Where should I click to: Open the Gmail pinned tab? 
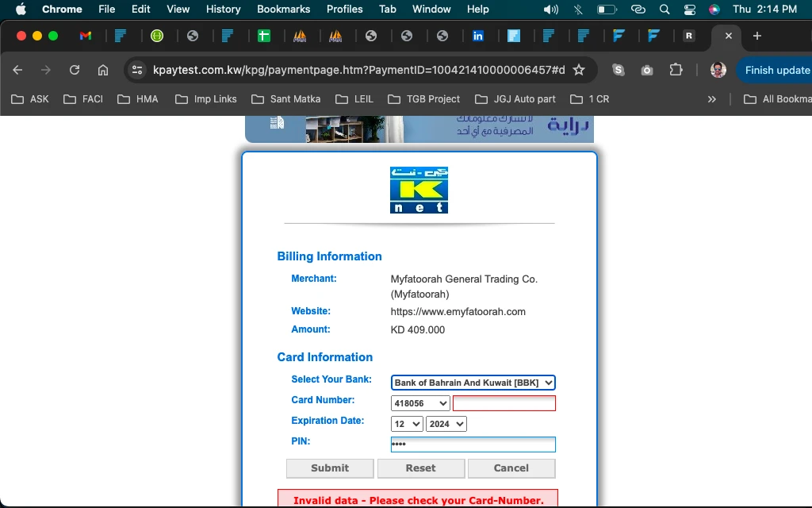tap(86, 36)
